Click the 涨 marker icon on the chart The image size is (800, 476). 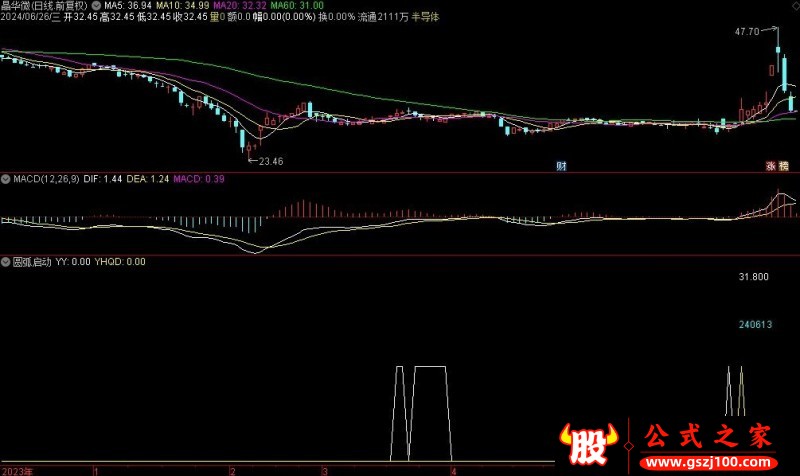(x=771, y=166)
